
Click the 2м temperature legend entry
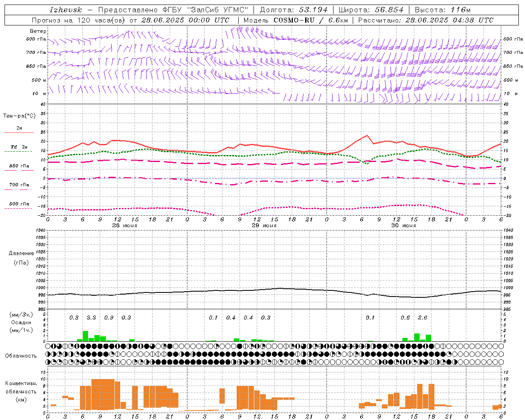[19, 128]
